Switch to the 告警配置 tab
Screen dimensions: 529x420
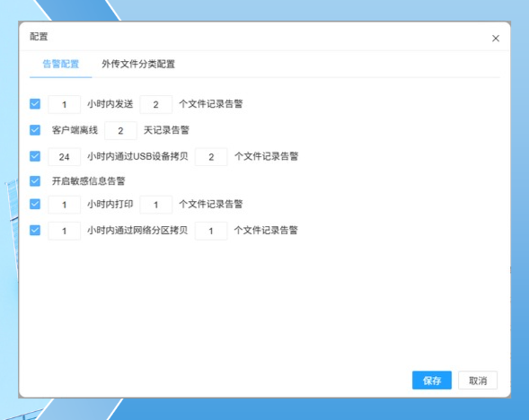[61, 64]
